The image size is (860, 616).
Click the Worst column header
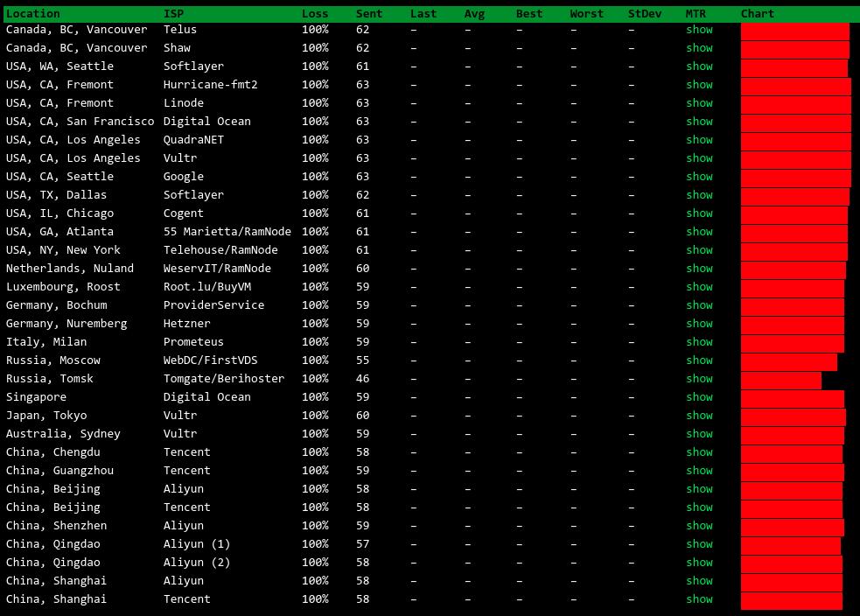586,14
